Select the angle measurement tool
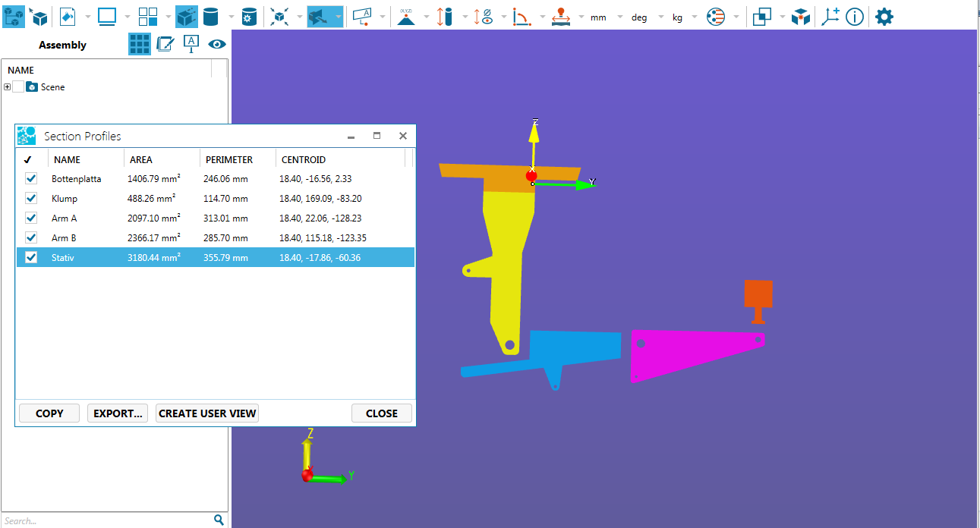This screenshot has height=528, width=980. click(521, 17)
